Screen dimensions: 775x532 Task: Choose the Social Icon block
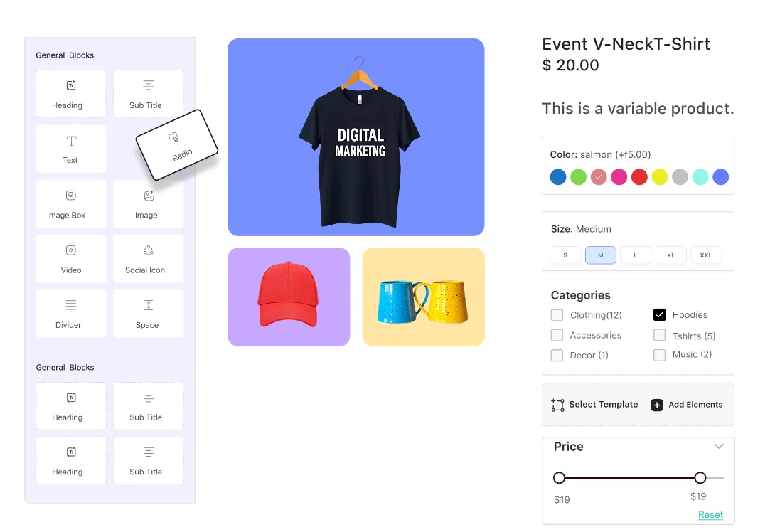point(149,259)
